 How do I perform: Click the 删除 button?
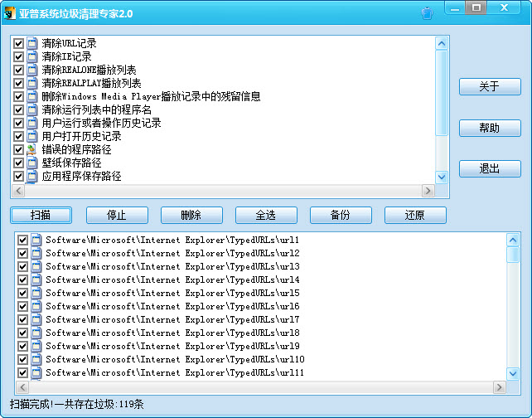191,216
